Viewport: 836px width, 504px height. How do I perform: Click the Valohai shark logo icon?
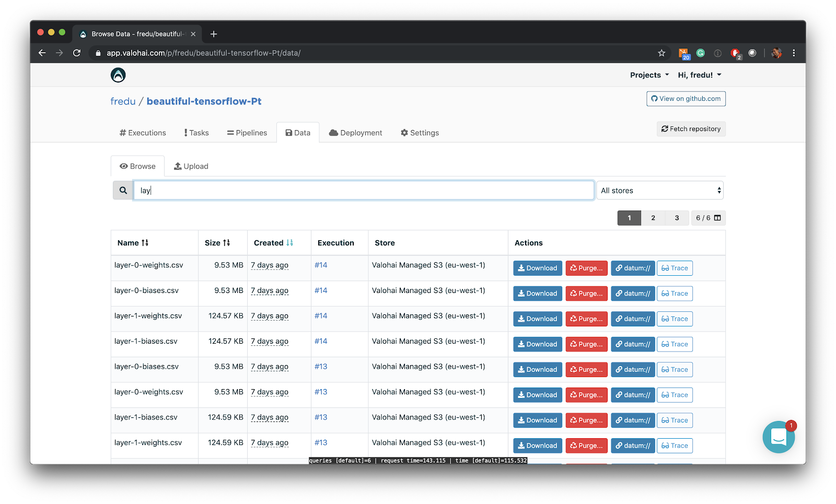118,75
